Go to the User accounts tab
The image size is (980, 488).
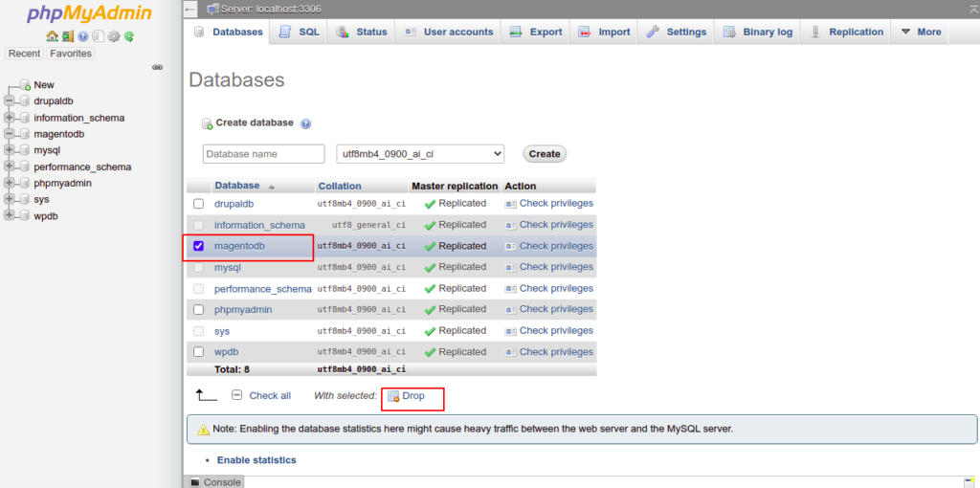pos(448,32)
